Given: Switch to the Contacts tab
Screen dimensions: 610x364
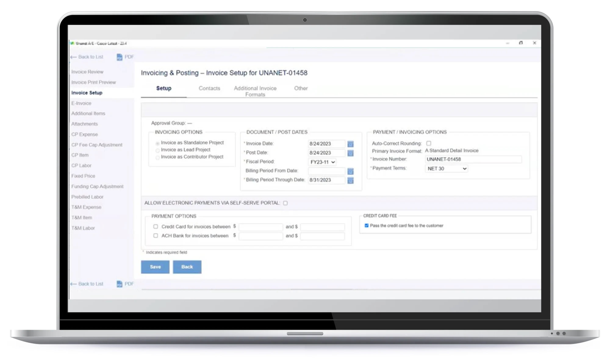Looking at the screenshot, I should point(209,88).
